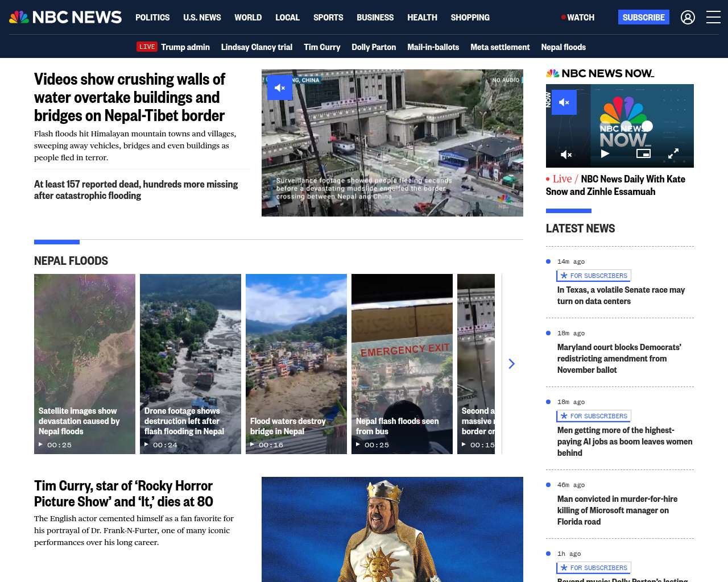Open the World section
Screen dimensions: 728x582
pyautogui.click(x=248, y=18)
